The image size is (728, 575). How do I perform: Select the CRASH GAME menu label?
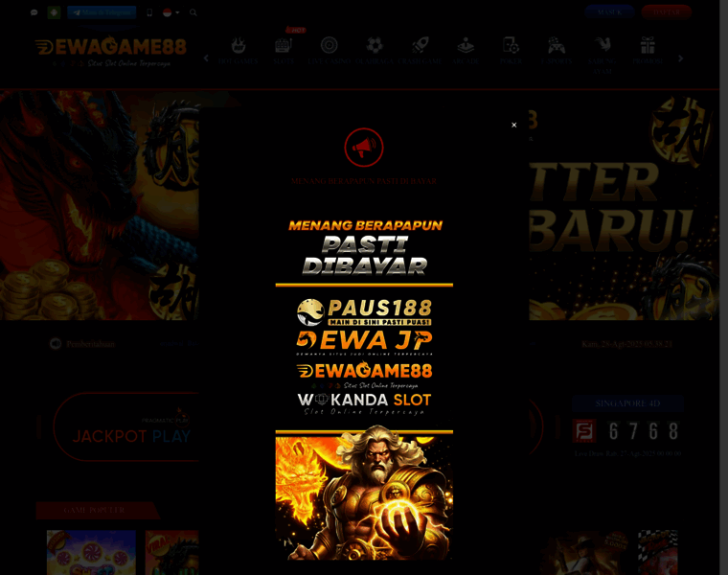pos(420,60)
